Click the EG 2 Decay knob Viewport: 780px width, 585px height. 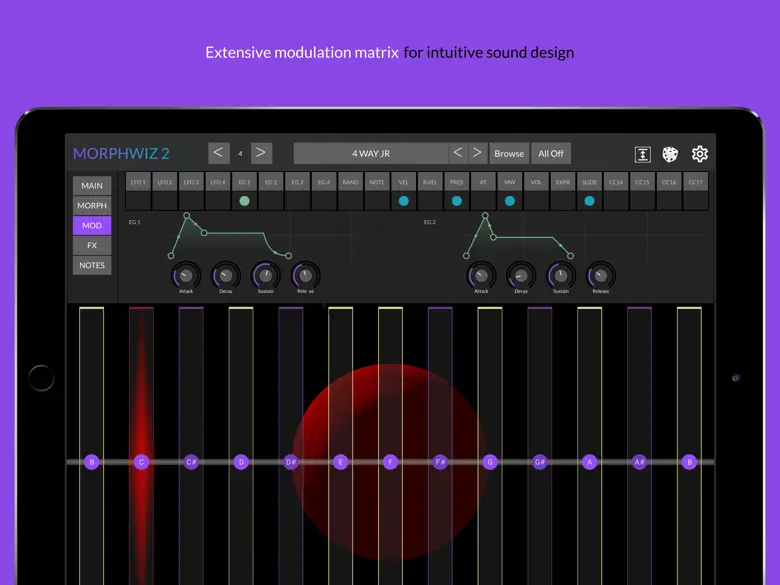click(521, 275)
